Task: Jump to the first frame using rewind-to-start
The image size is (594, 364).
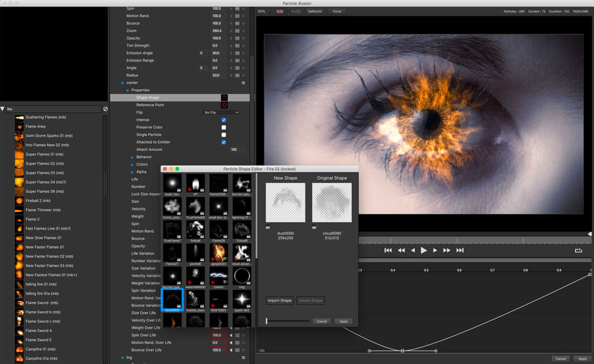Action: tap(388, 250)
